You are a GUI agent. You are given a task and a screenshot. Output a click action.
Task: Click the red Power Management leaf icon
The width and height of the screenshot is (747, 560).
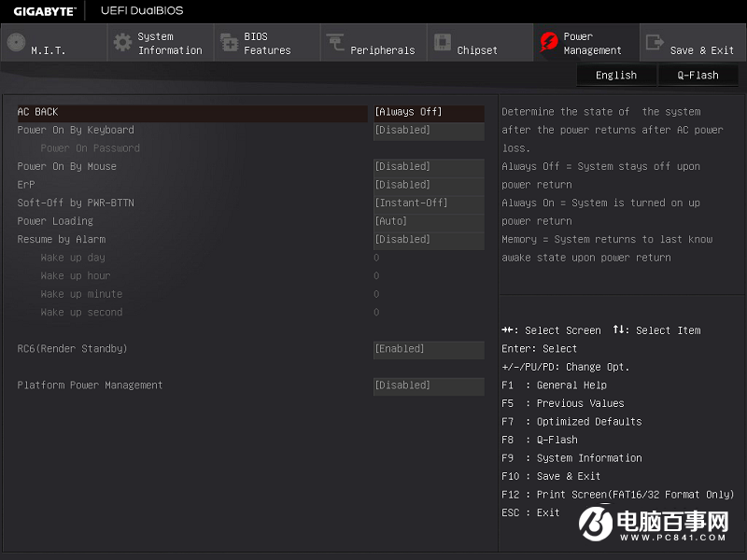pos(547,43)
